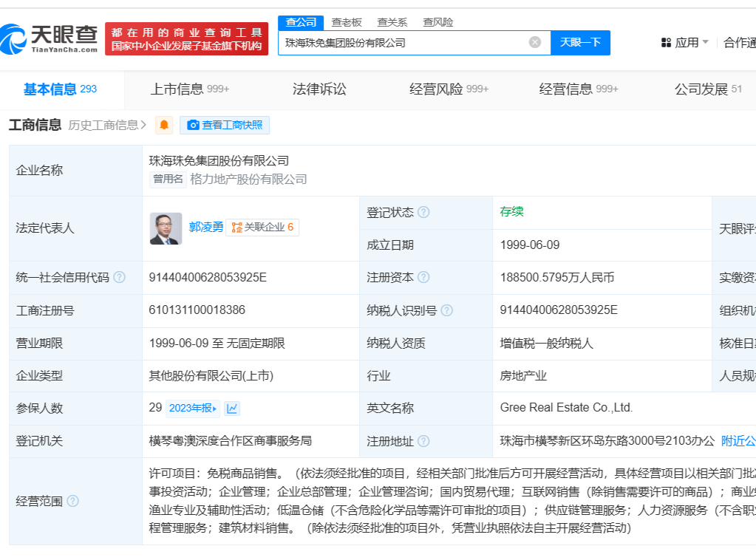The image size is (756, 560).
Task: Click the Tianyancha logo
Action: [x=50, y=38]
